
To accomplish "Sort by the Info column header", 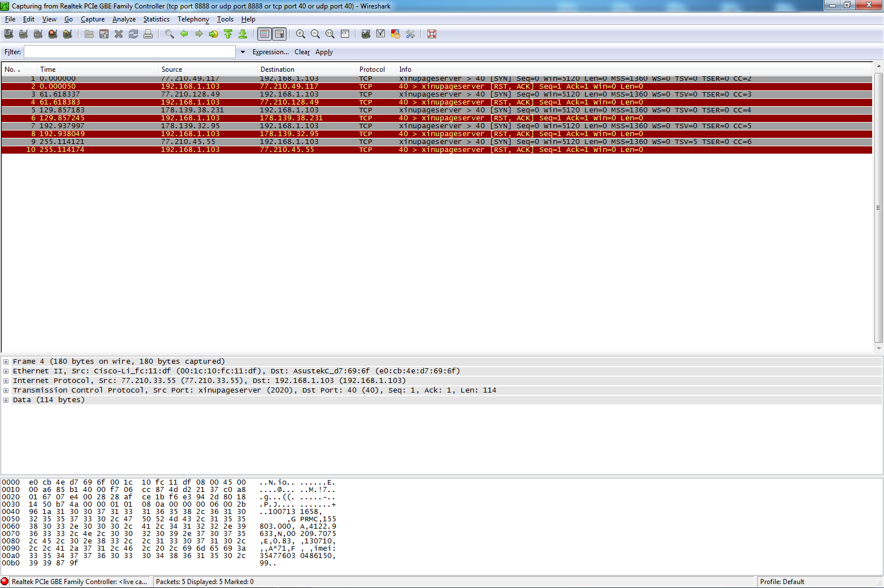I will (634, 69).
